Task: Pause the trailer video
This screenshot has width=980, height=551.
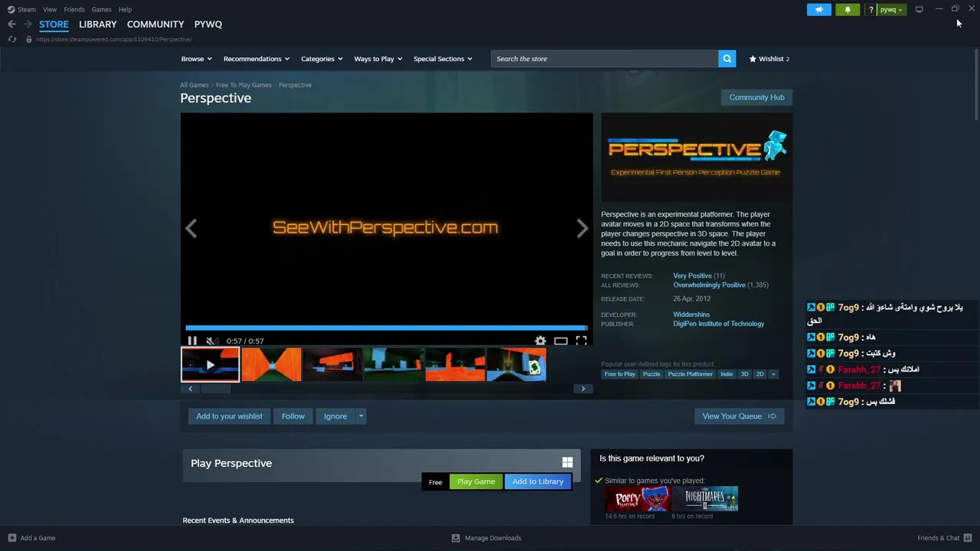Action: click(192, 341)
